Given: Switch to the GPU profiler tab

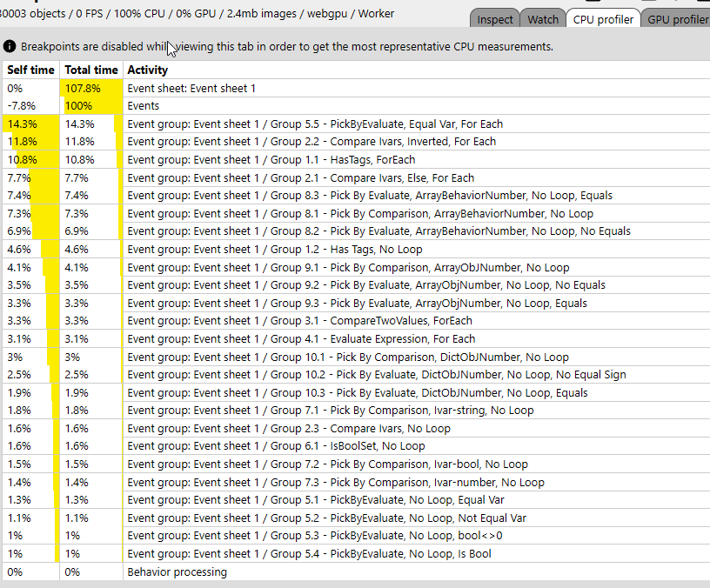Looking at the screenshot, I should coord(677,19).
